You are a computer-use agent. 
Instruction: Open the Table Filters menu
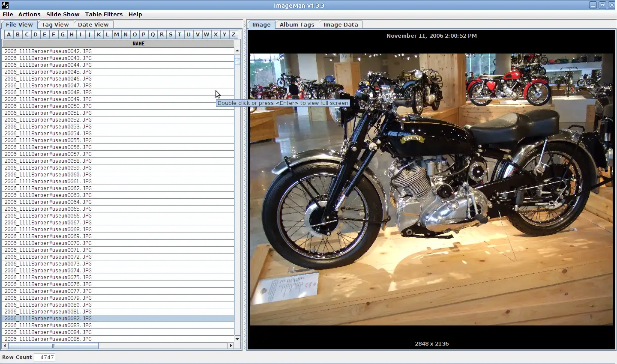point(104,14)
